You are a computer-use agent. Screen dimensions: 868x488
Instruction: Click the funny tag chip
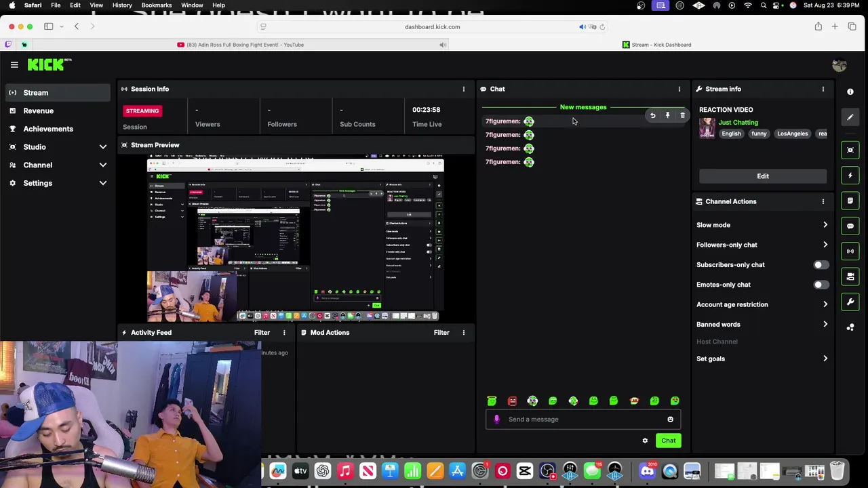(759, 134)
